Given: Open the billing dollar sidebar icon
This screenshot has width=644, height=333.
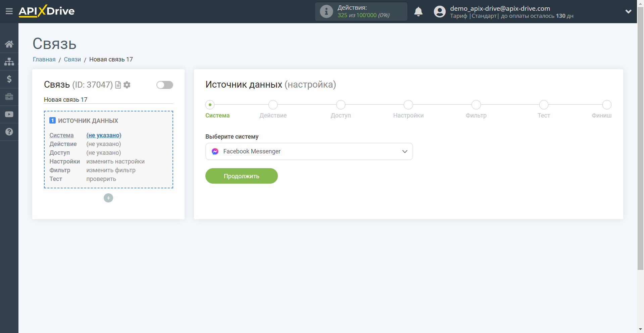Looking at the screenshot, I should coord(9,79).
